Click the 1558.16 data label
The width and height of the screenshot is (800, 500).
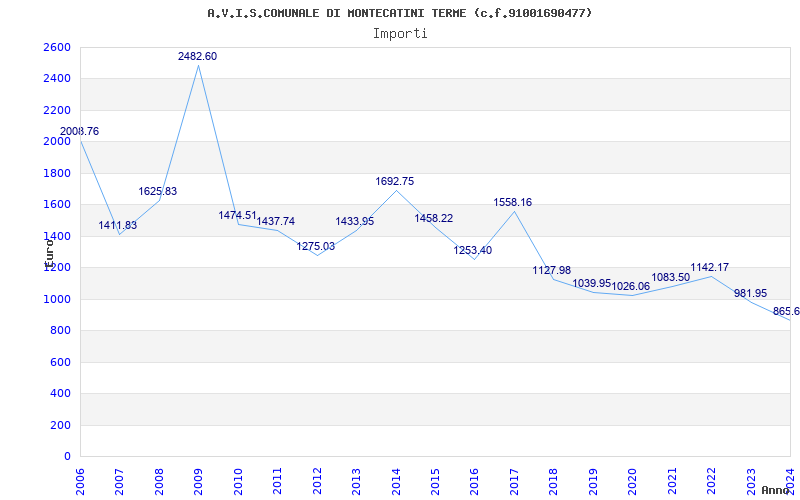coord(513,203)
